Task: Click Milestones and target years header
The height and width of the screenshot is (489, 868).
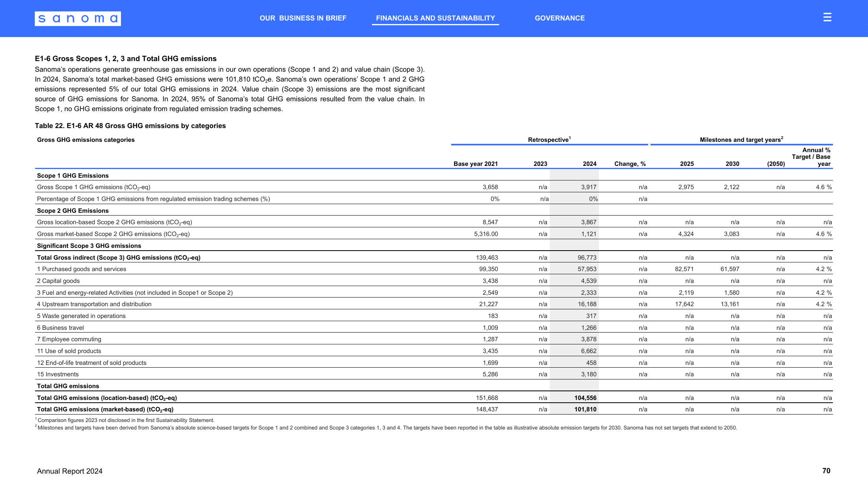Action: click(x=741, y=139)
